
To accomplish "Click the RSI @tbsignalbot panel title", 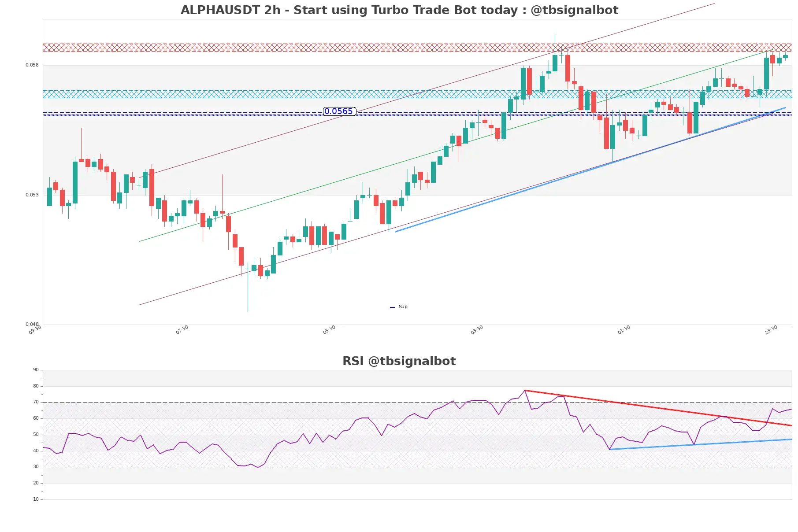I will click(399, 361).
